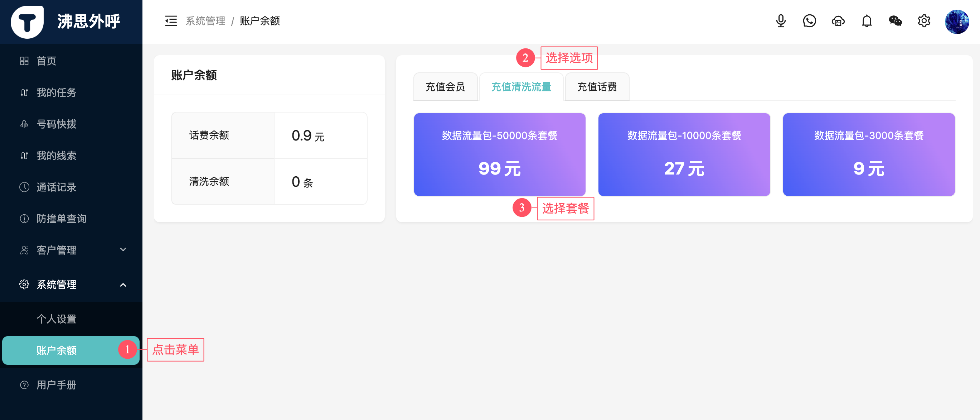
Task: Open the WhatsApp icon in the top bar
Action: click(x=809, y=21)
